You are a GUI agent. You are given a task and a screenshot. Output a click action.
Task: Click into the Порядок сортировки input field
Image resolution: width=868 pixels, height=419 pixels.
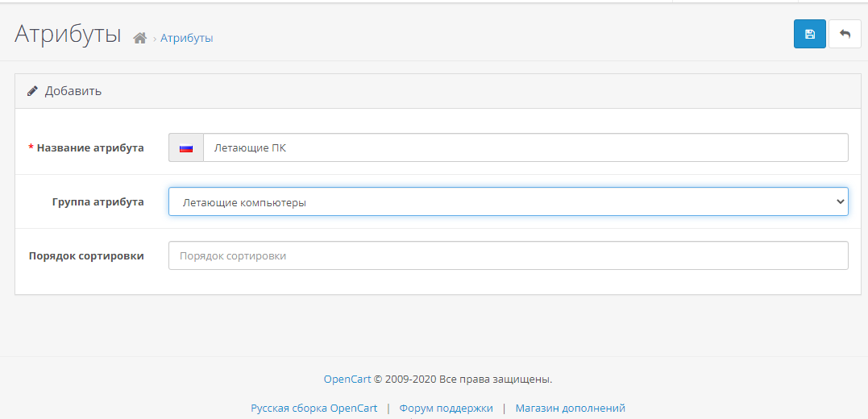click(x=508, y=256)
